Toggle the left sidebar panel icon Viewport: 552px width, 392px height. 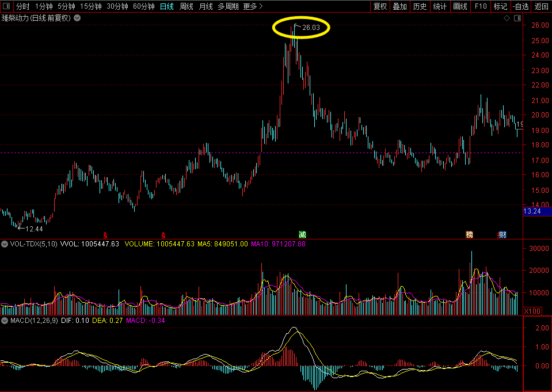pos(6,6)
